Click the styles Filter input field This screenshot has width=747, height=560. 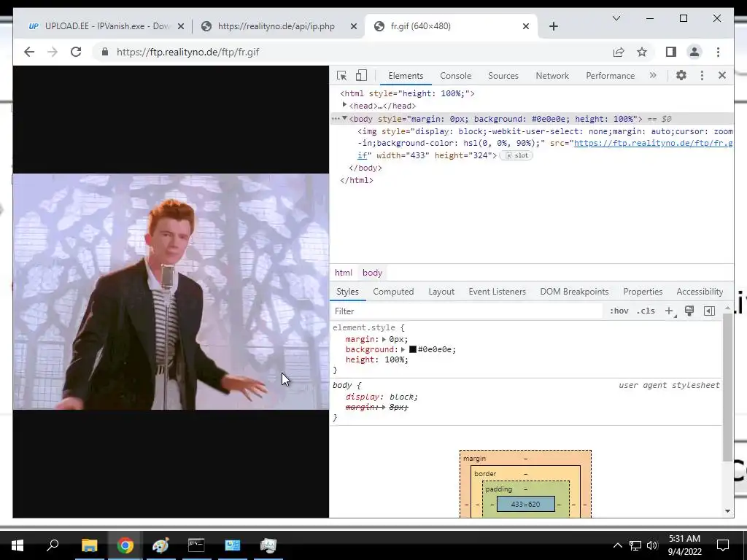467,311
